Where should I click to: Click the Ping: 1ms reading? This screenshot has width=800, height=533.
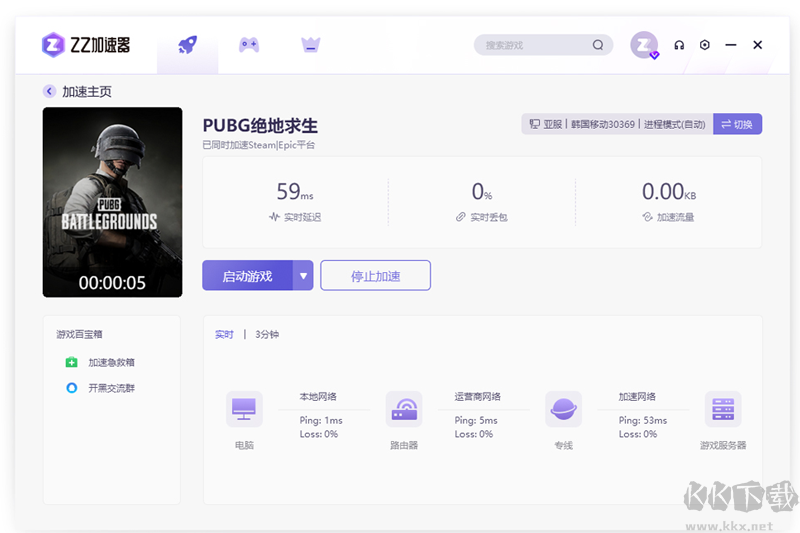point(321,420)
